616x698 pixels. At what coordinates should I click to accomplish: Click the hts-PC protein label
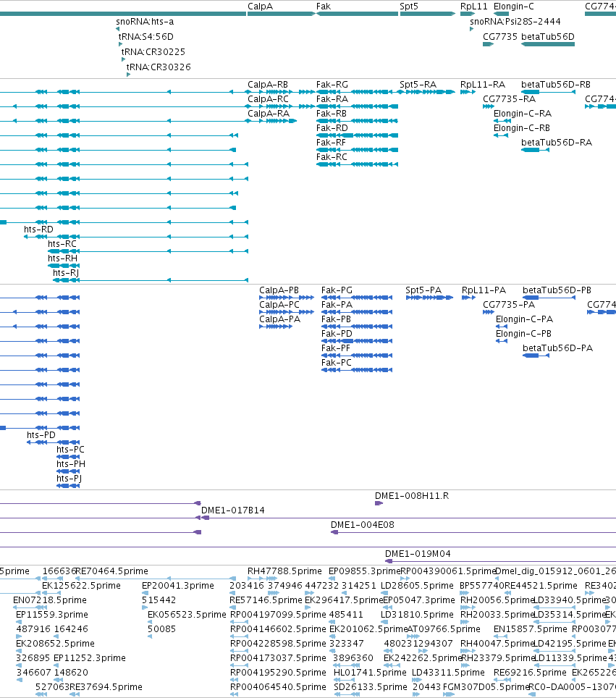point(70,450)
